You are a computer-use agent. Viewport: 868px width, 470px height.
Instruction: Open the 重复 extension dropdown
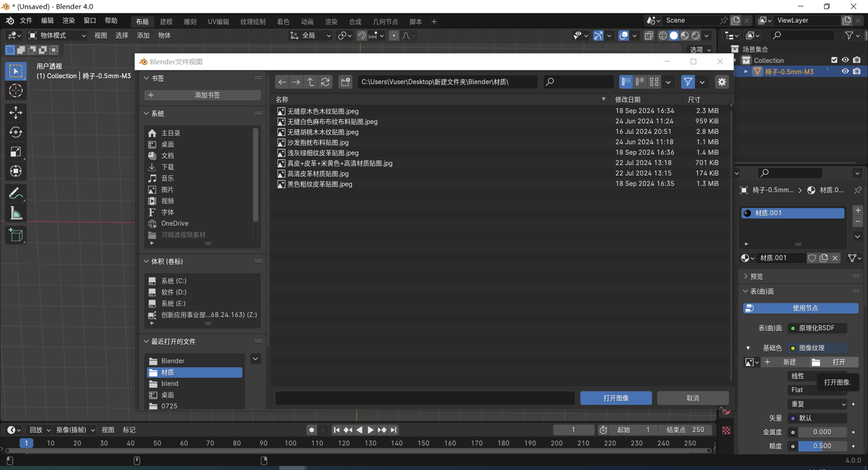pyautogui.click(x=817, y=404)
